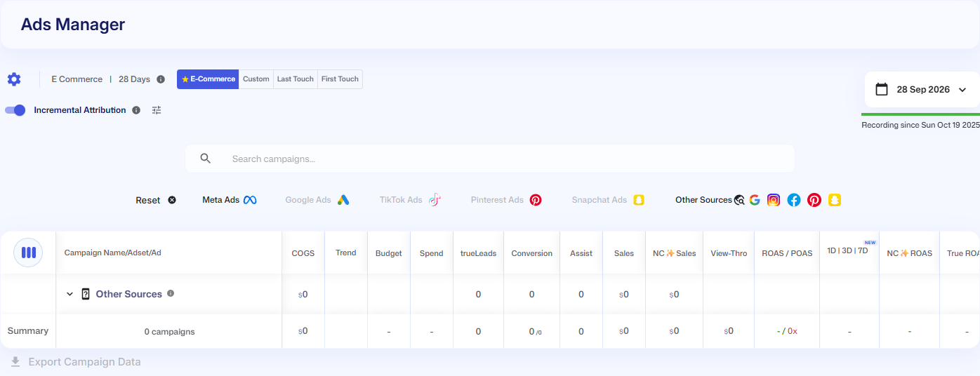The height and width of the screenshot is (376, 980).
Task: Click the Meta infinity logo icon
Action: pyautogui.click(x=250, y=200)
